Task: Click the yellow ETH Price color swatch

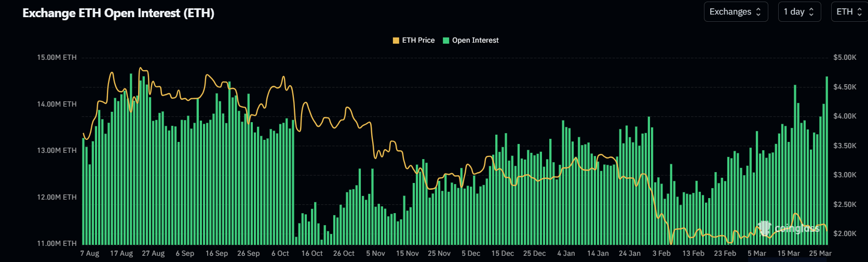Action: [x=396, y=41]
